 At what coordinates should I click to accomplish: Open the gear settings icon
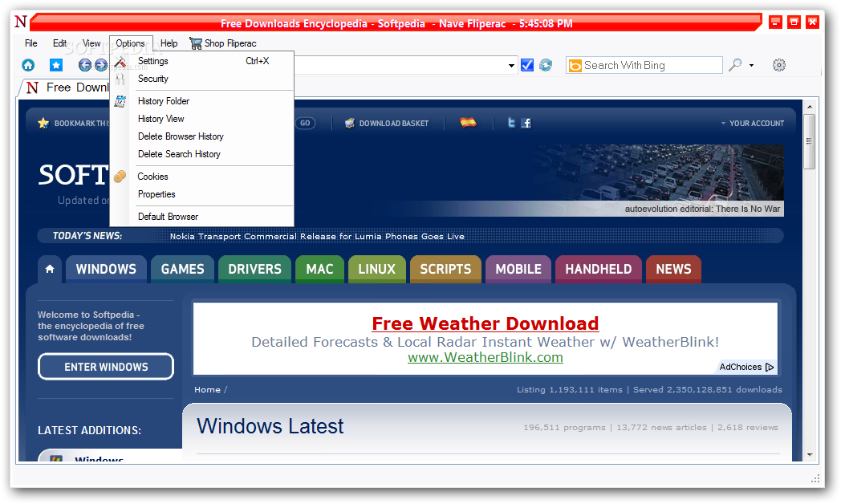pyautogui.click(x=778, y=66)
